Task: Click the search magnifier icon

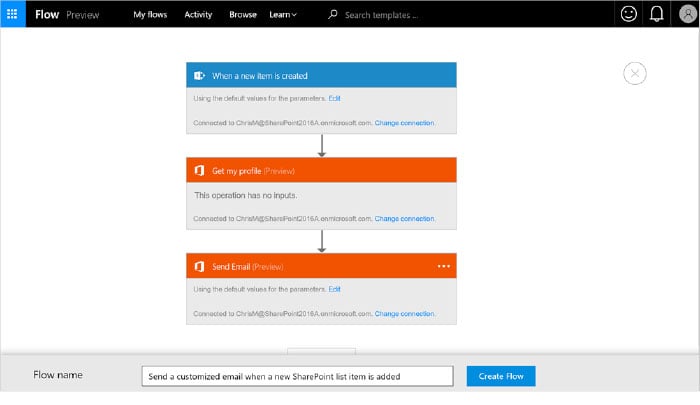Action: [x=333, y=14]
